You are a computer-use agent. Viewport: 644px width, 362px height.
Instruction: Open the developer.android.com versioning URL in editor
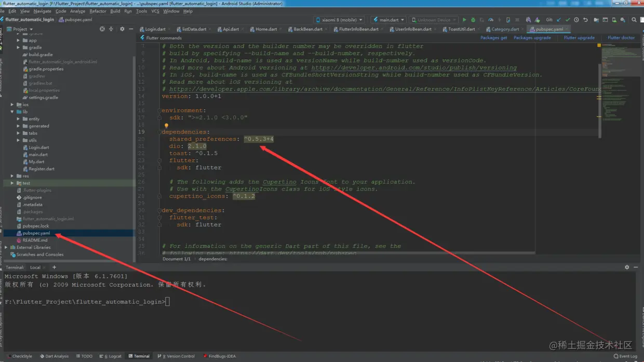pos(414,68)
